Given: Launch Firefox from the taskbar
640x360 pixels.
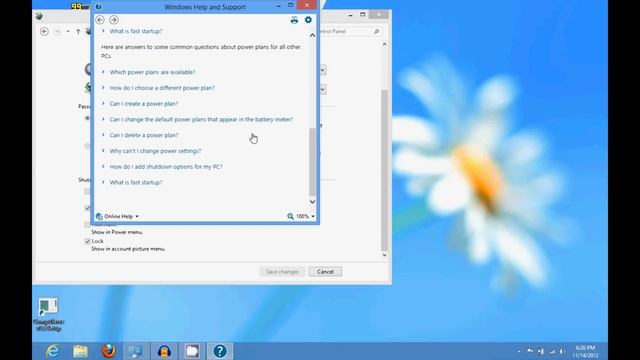Looking at the screenshot, I should (108, 351).
